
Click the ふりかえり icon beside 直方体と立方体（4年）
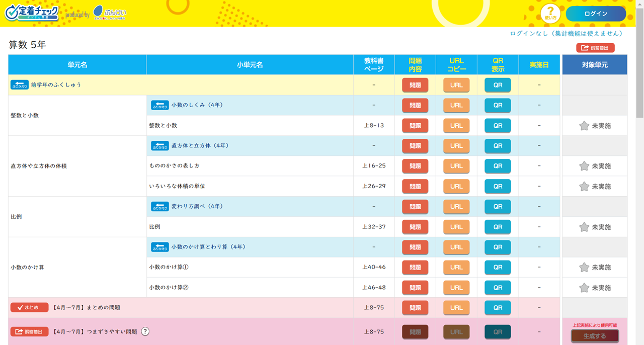pyautogui.click(x=160, y=146)
